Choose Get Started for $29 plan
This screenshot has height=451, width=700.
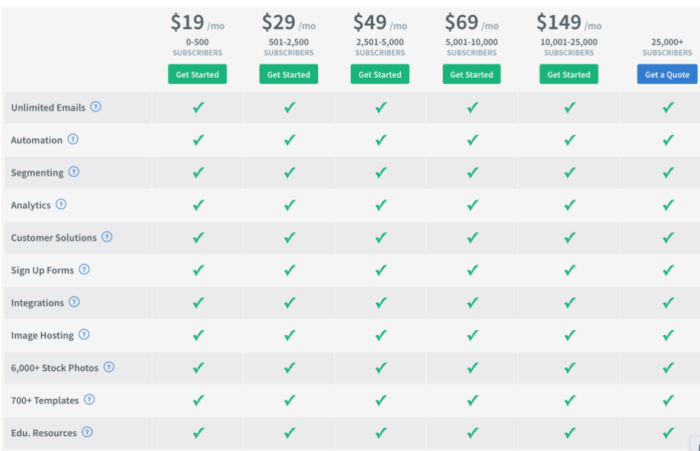coord(288,74)
